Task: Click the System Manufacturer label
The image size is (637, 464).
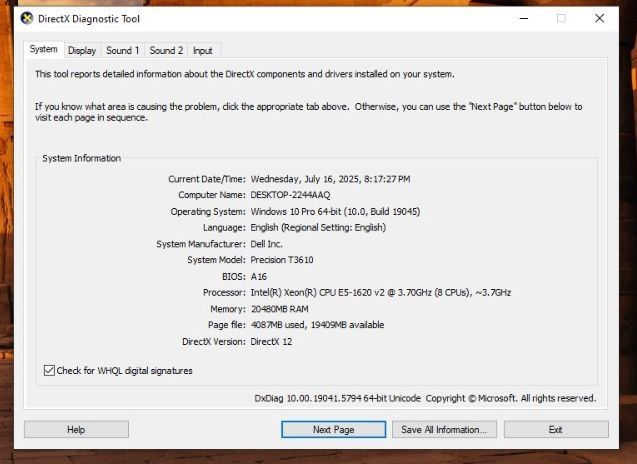Action: click(201, 244)
